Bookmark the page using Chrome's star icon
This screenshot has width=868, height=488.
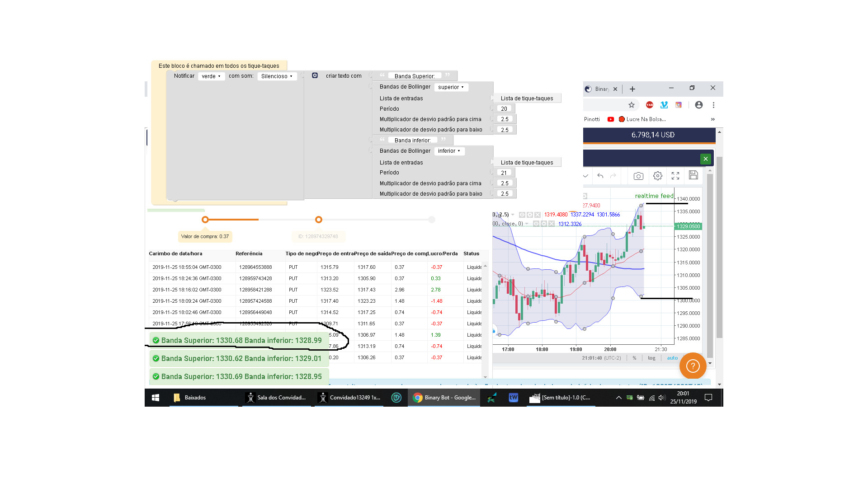coord(632,105)
